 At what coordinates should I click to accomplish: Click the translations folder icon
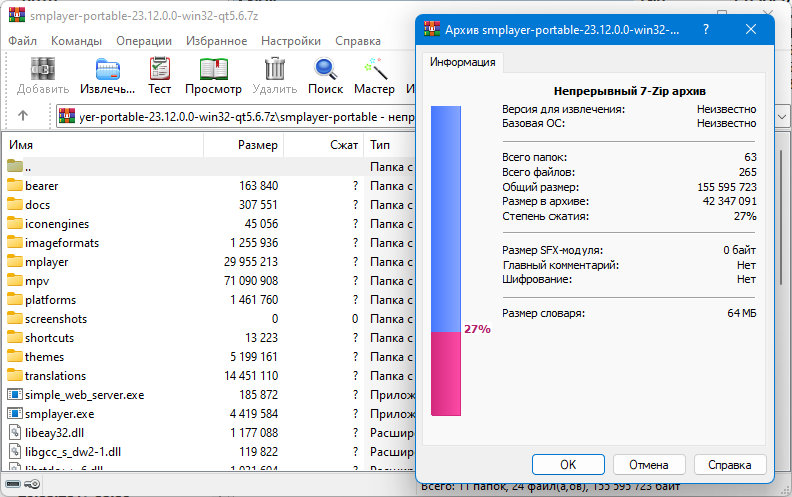(15, 375)
